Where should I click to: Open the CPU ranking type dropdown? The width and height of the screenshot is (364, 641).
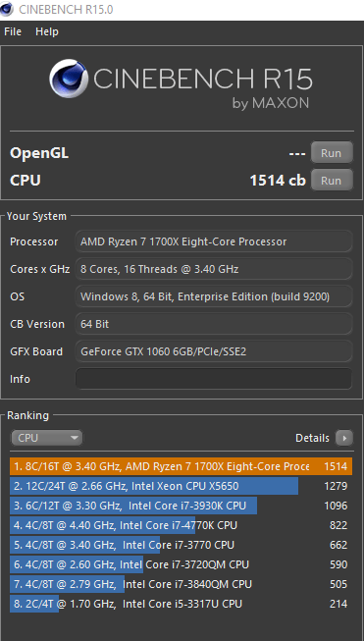click(46, 438)
